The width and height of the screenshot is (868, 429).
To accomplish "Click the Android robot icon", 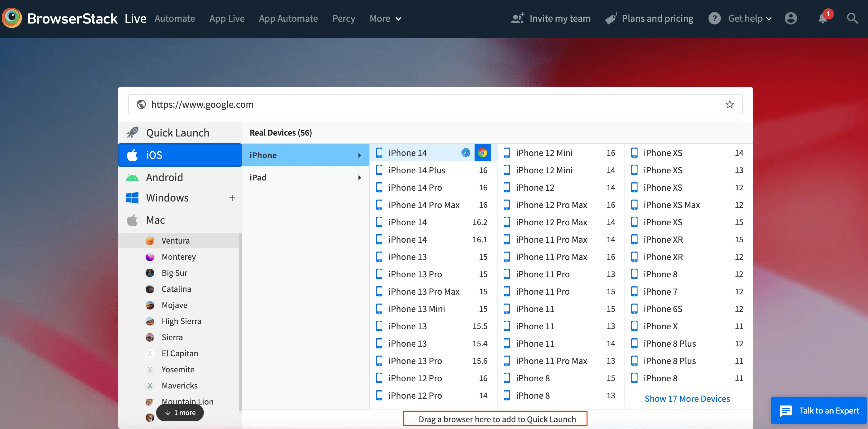I will (x=132, y=177).
